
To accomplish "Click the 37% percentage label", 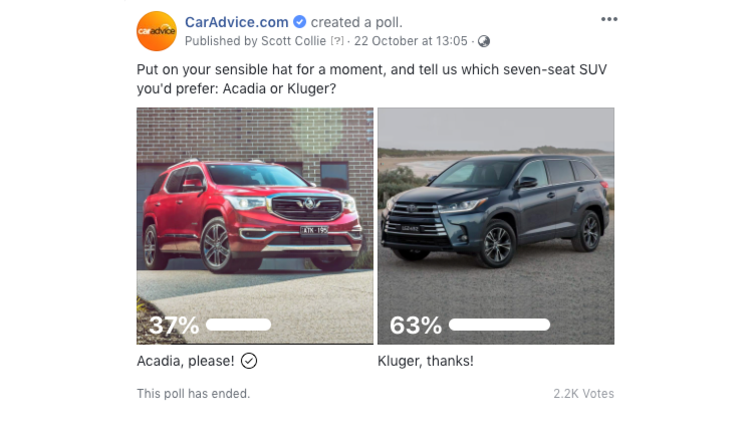I will tap(174, 325).
